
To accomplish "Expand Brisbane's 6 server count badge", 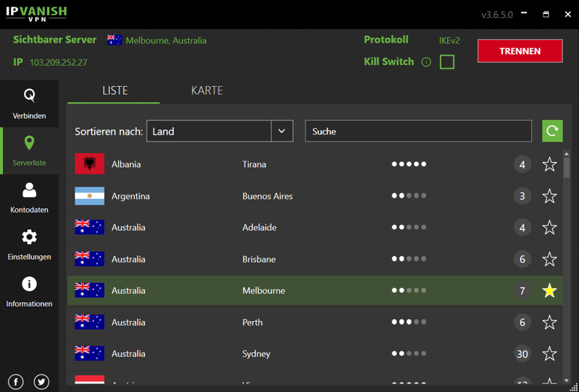I will point(522,259).
